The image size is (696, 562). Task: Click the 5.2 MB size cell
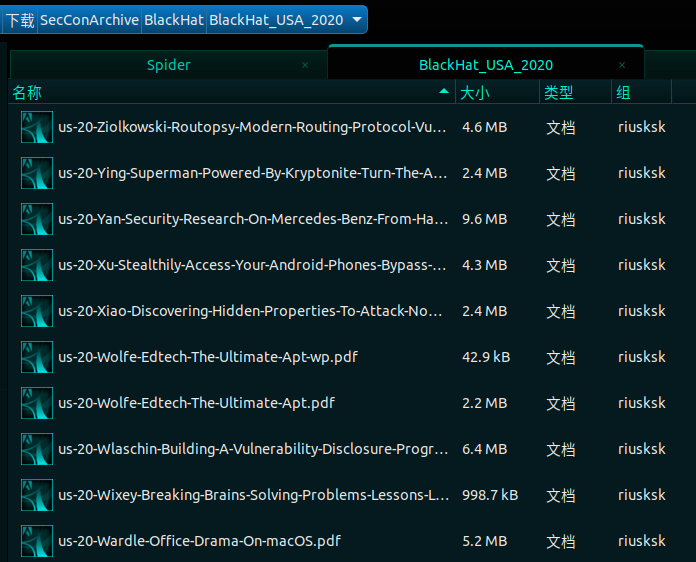[x=484, y=542]
